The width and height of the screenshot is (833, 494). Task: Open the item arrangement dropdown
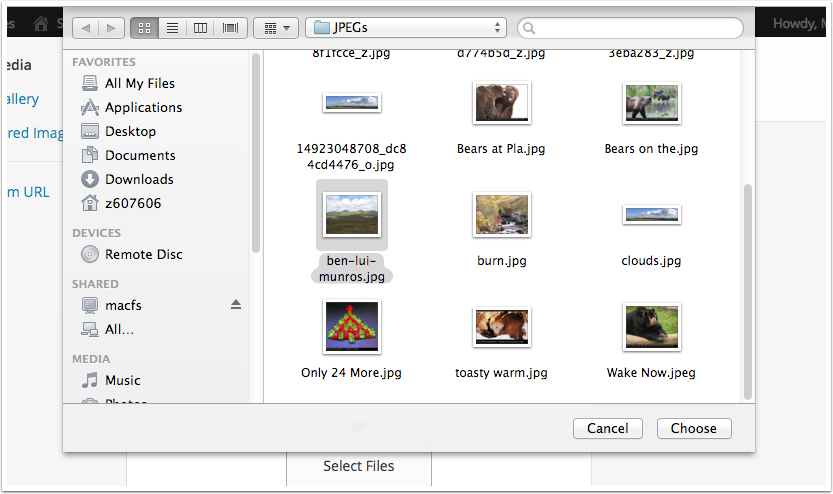276,28
